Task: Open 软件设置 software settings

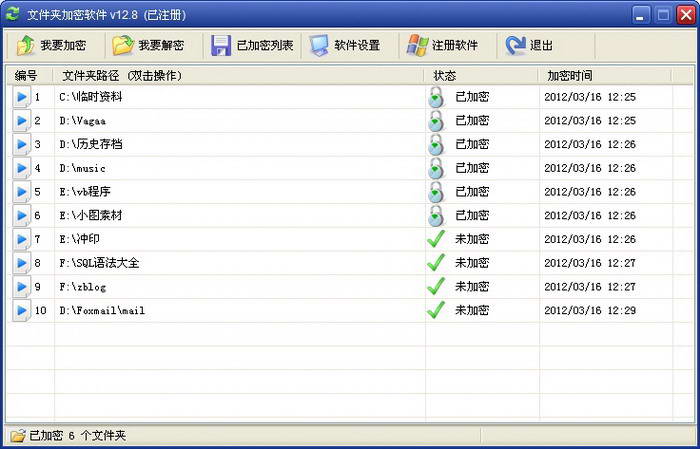Action: (345, 46)
